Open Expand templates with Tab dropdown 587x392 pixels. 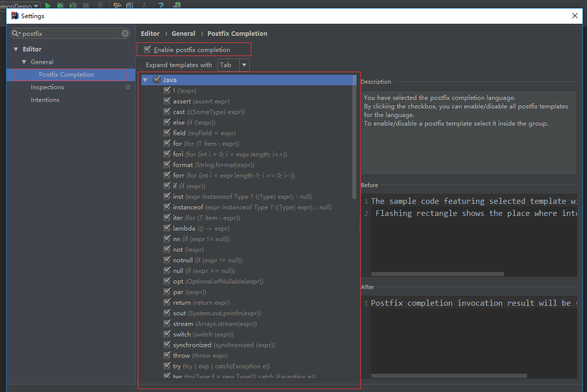coord(234,65)
